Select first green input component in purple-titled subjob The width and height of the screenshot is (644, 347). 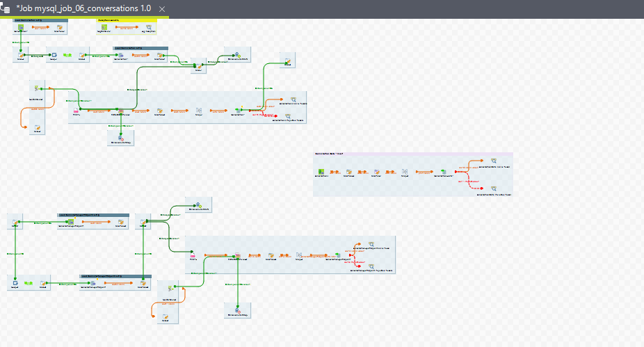coord(322,172)
